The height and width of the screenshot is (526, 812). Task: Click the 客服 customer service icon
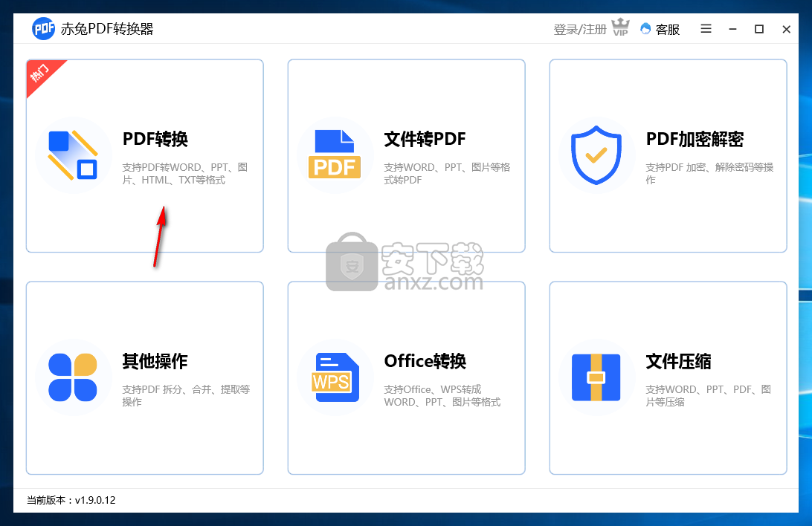point(645,29)
